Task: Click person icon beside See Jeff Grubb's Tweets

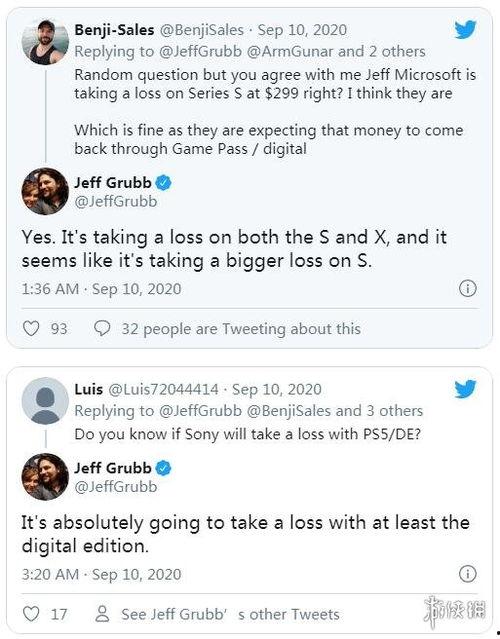Action: [x=102, y=614]
